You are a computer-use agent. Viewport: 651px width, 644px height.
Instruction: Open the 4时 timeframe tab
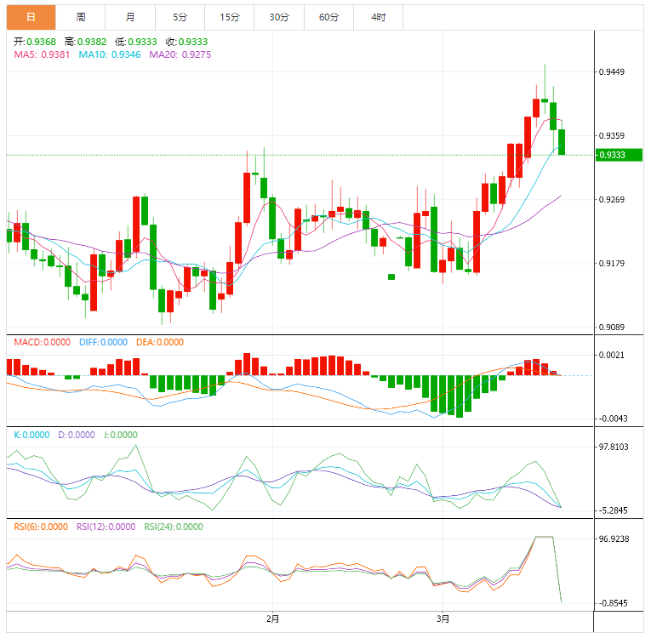[x=378, y=17]
